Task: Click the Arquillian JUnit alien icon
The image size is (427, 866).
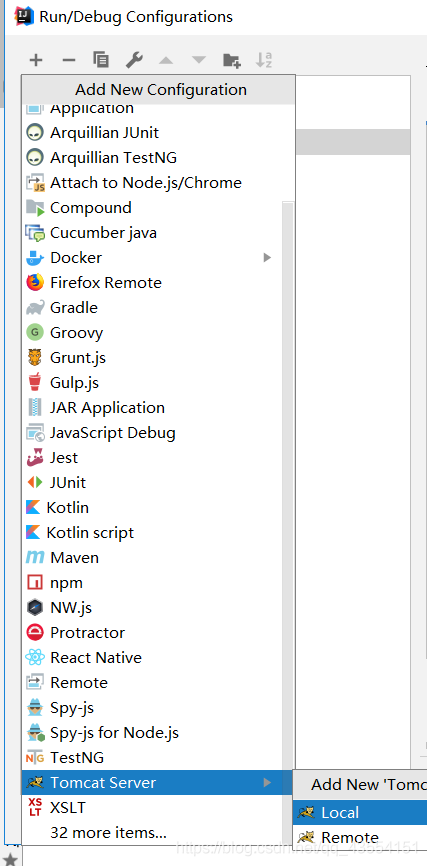Action: [35, 133]
